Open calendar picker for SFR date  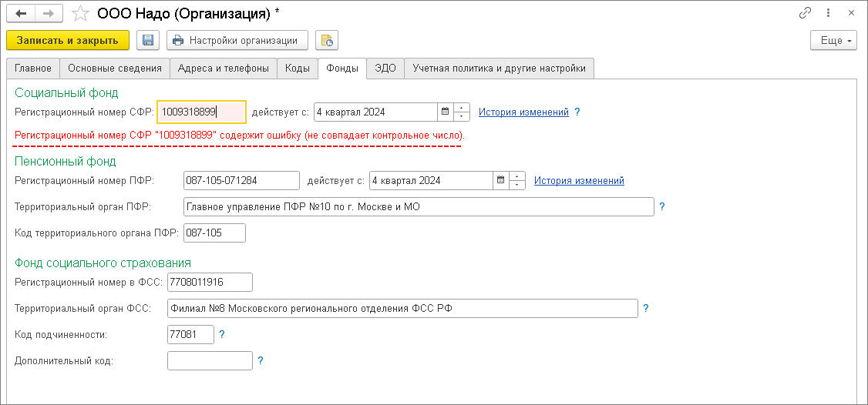pyautogui.click(x=445, y=112)
